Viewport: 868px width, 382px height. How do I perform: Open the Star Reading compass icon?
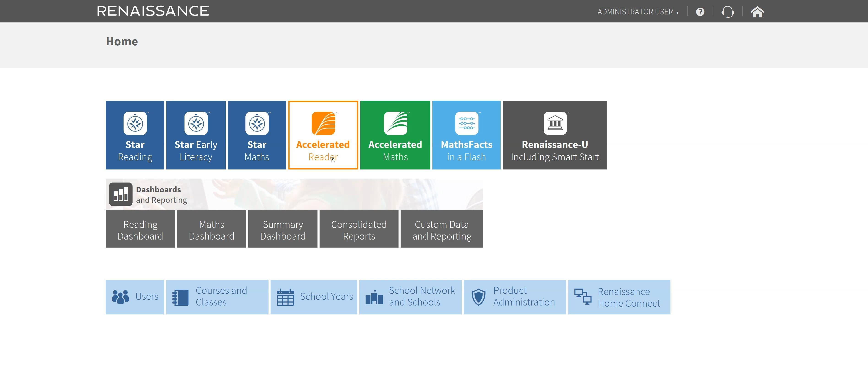pyautogui.click(x=135, y=123)
